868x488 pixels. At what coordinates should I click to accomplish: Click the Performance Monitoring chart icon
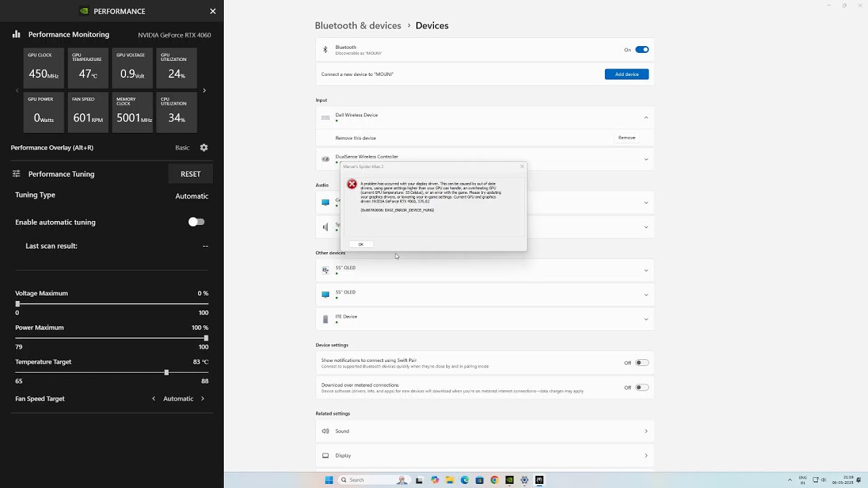(16, 34)
